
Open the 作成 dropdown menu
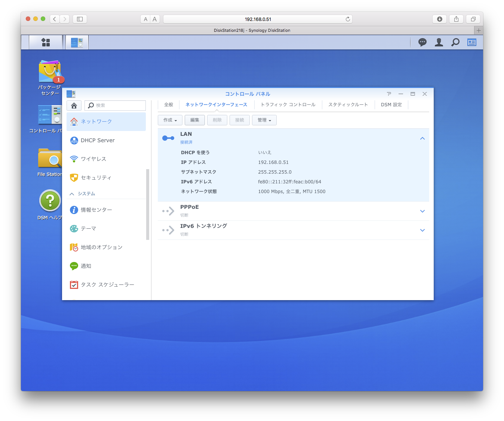[x=170, y=120]
